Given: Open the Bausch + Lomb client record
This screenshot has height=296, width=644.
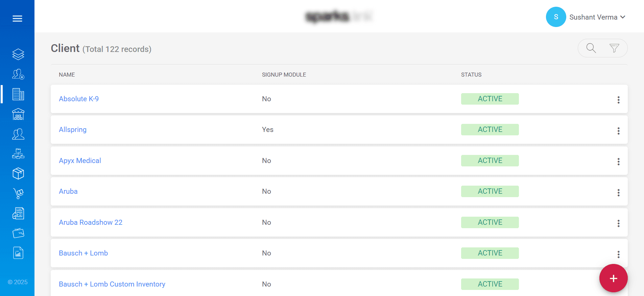Looking at the screenshot, I should (83, 253).
